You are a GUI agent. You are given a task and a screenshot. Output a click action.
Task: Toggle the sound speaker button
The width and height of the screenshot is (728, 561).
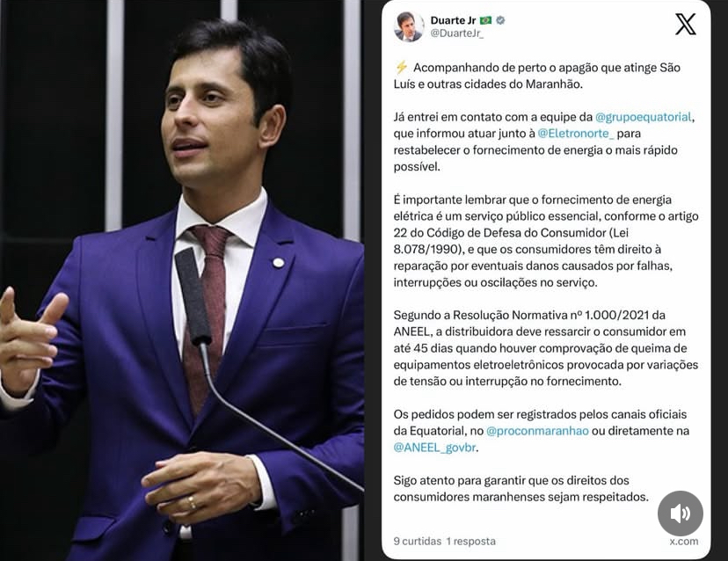click(x=681, y=514)
